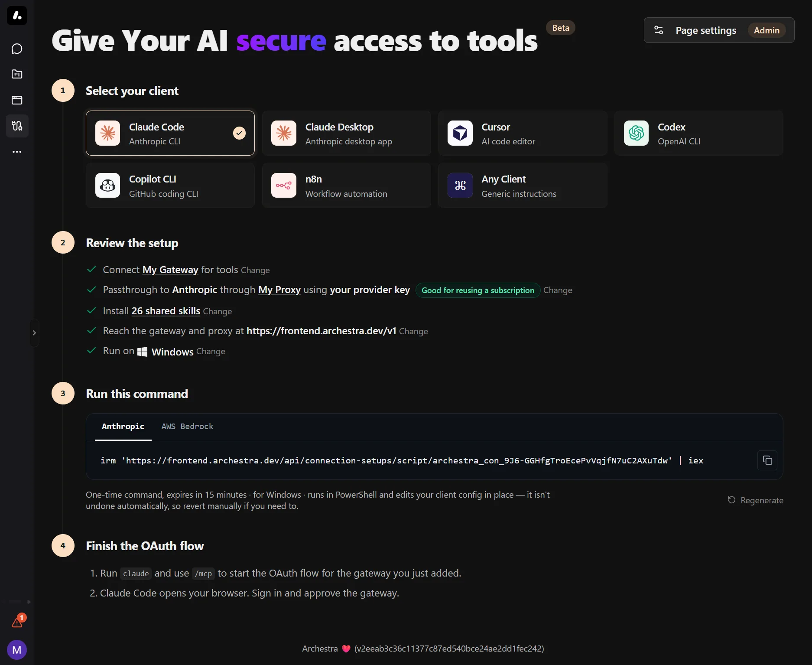This screenshot has width=812, height=665.
Task: Click the Codex OpenAI logo icon
Action: [636, 133]
